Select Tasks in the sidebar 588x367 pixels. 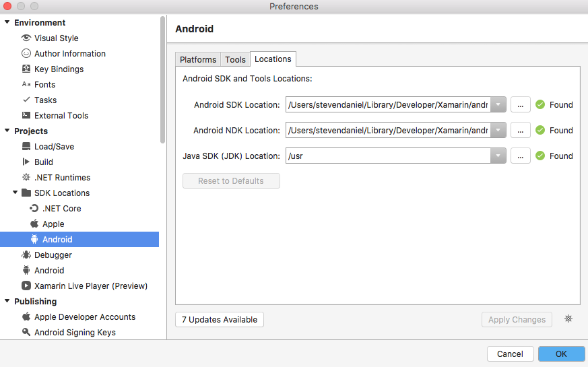click(x=45, y=100)
